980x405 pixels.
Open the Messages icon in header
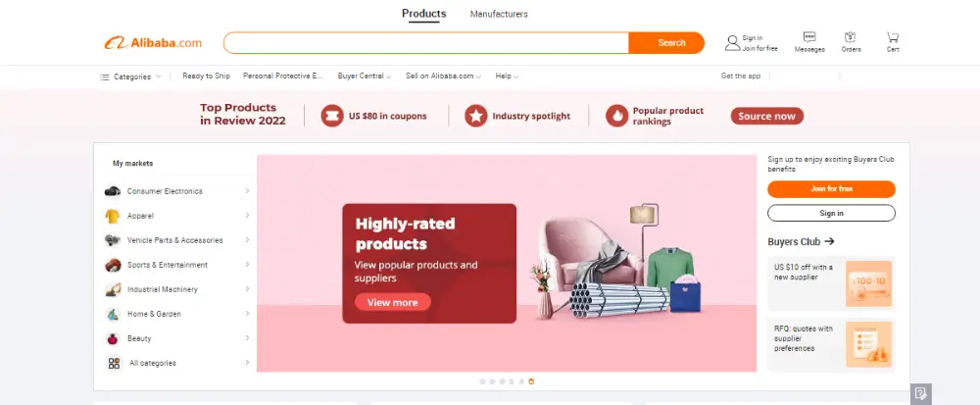click(809, 37)
